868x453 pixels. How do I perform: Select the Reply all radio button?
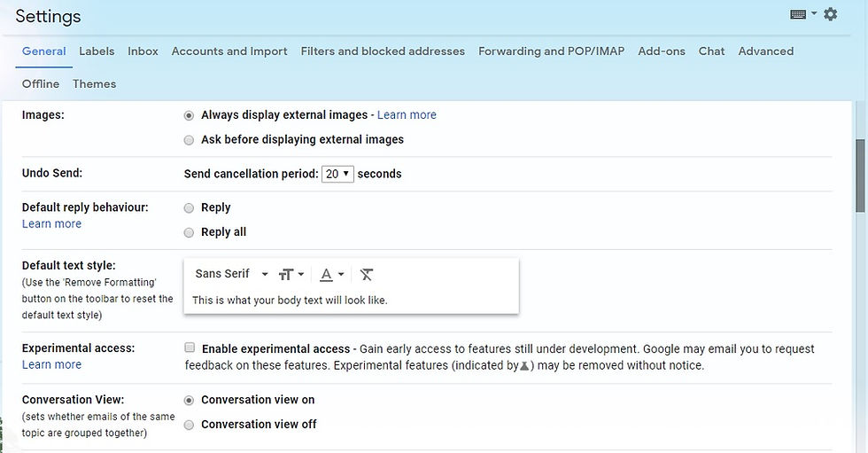pyautogui.click(x=190, y=232)
